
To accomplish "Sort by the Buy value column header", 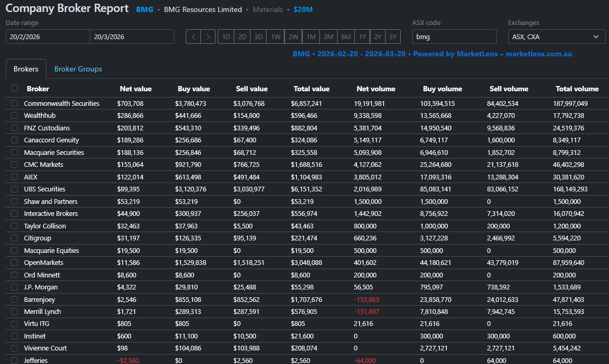I will 194,89.
